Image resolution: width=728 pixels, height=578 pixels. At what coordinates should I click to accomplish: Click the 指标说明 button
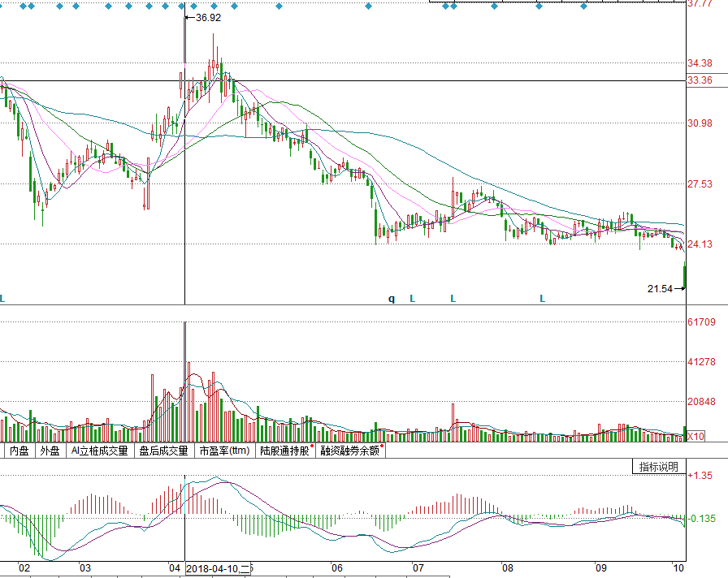coord(659,467)
